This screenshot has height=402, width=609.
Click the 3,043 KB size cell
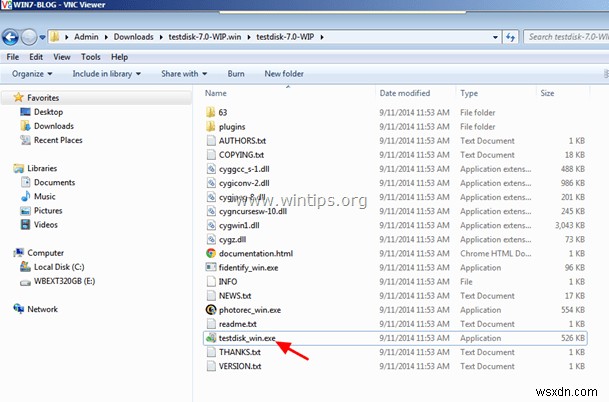570,225
